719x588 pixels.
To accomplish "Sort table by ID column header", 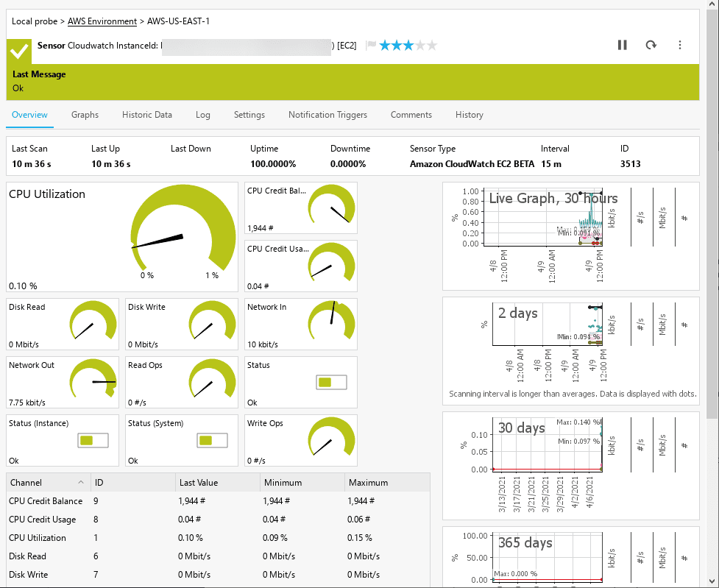I will point(133,483).
